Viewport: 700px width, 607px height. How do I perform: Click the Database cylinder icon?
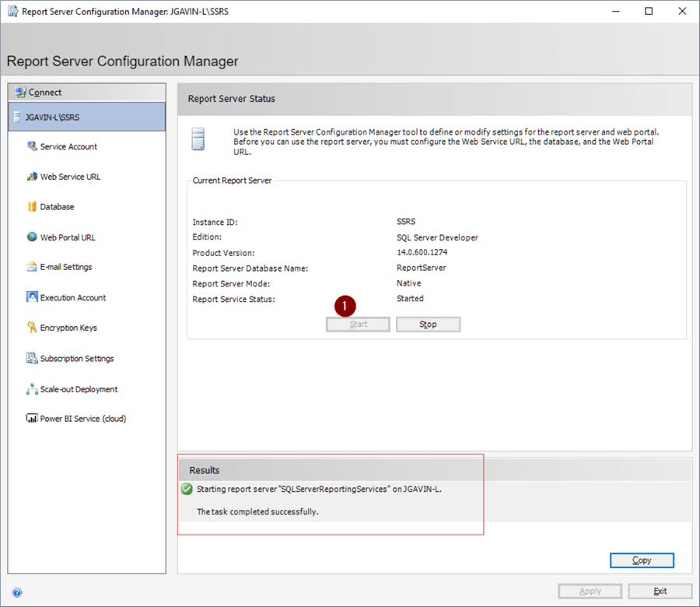(x=32, y=206)
